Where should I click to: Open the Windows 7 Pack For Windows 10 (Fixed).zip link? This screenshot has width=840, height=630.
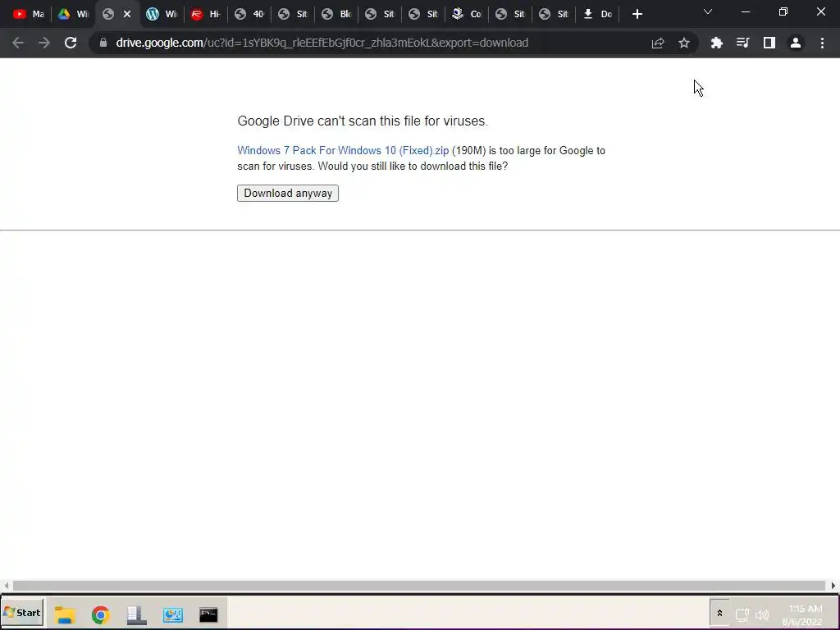343,151
